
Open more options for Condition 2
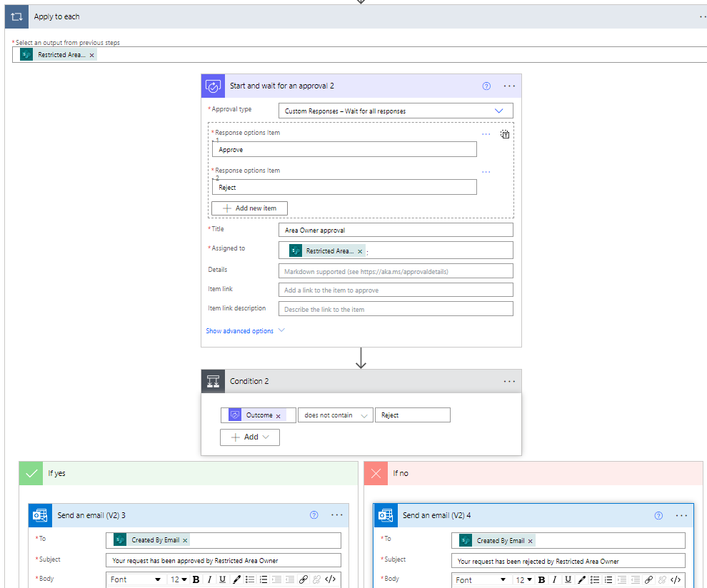(509, 381)
